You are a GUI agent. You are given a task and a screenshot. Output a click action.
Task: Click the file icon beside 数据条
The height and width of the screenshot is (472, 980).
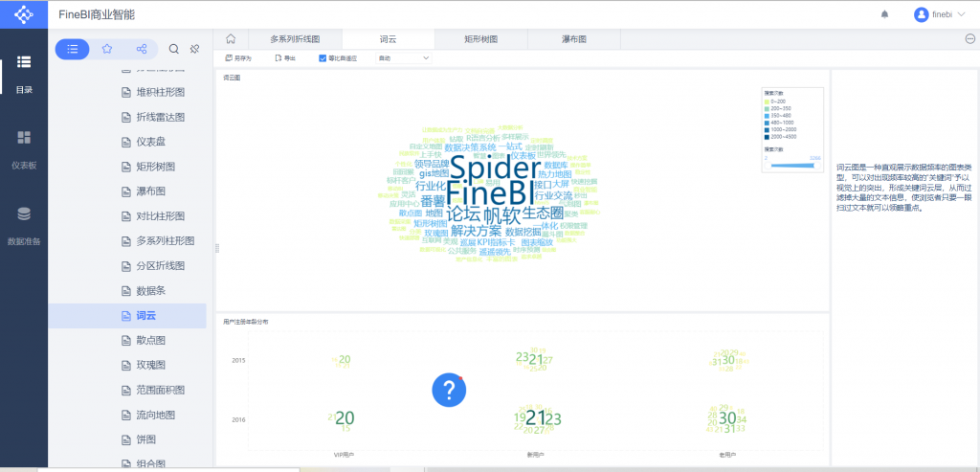pyautogui.click(x=125, y=291)
